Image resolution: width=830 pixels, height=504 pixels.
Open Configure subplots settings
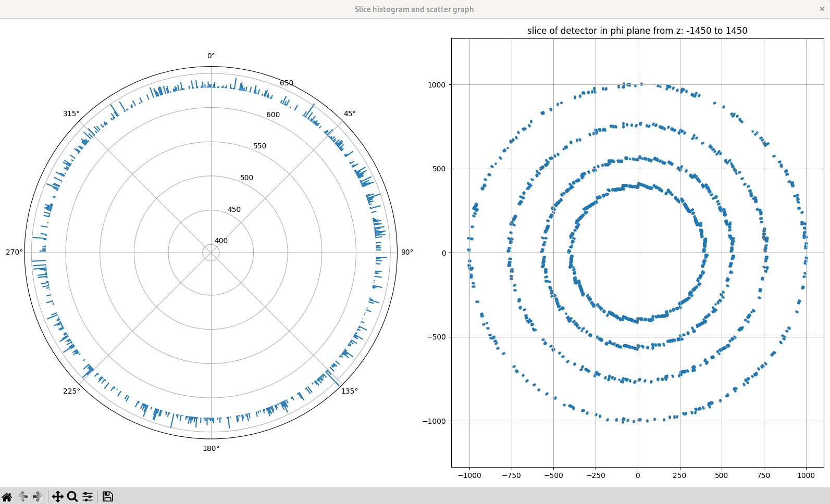(88, 497)
